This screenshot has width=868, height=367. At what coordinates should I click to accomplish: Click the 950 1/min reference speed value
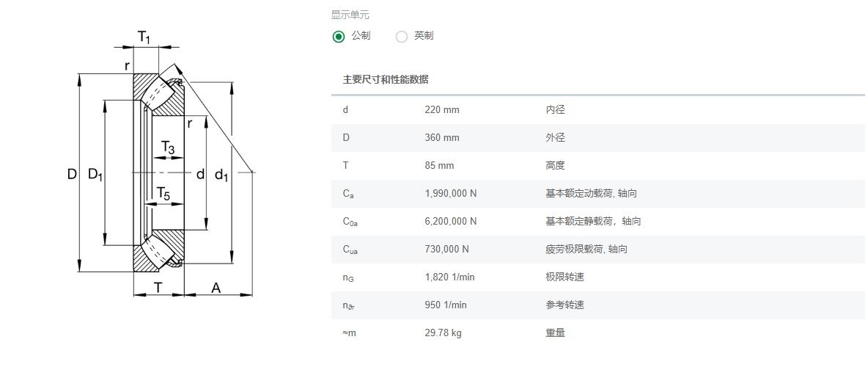(446, 305)
